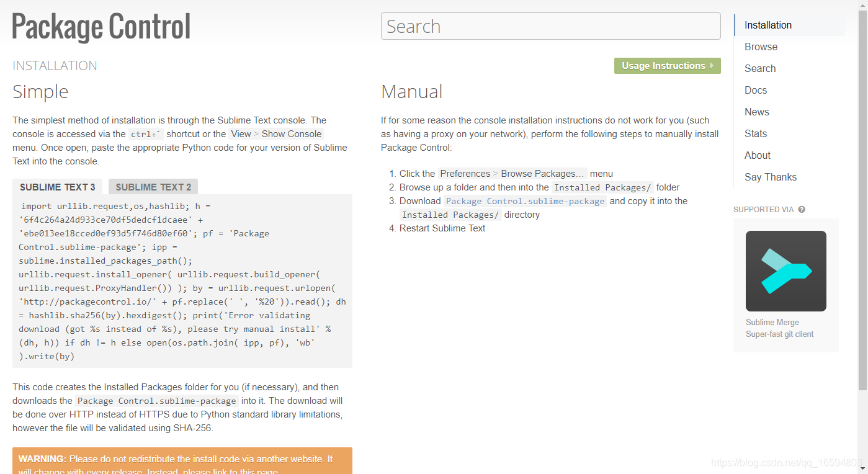
Task: Click the scrollbar up arrow
Action: [864, 4]
